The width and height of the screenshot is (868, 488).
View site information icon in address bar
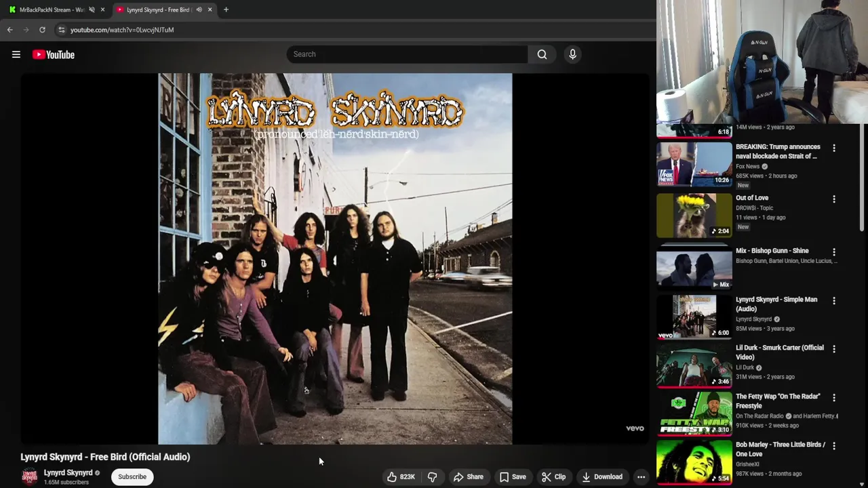(61, 30)
